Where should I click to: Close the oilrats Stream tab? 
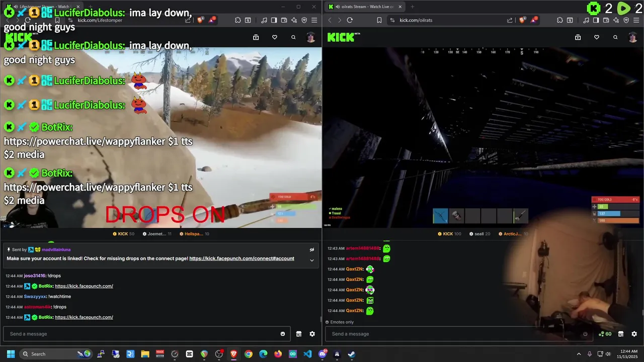point(400,7)
